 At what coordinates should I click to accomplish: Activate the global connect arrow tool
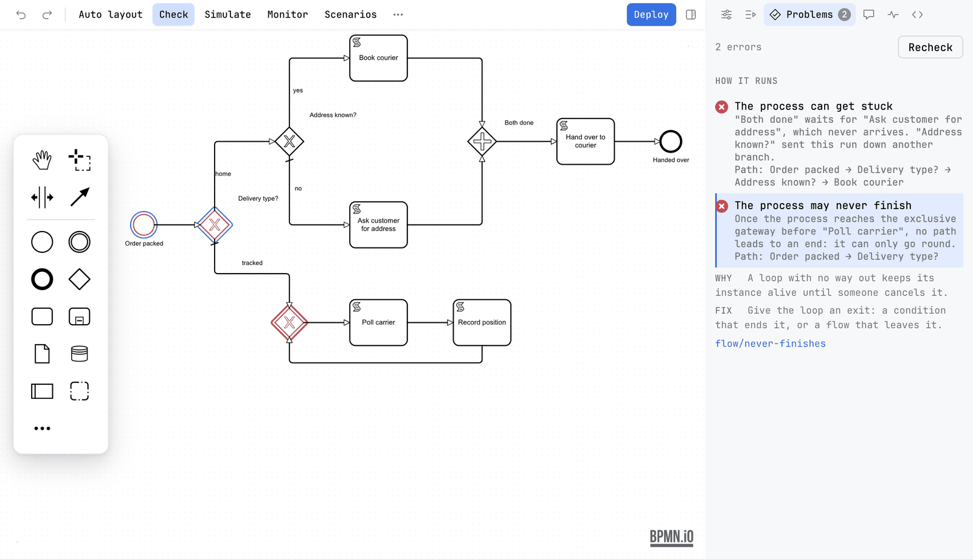click(x=80, y=197)
